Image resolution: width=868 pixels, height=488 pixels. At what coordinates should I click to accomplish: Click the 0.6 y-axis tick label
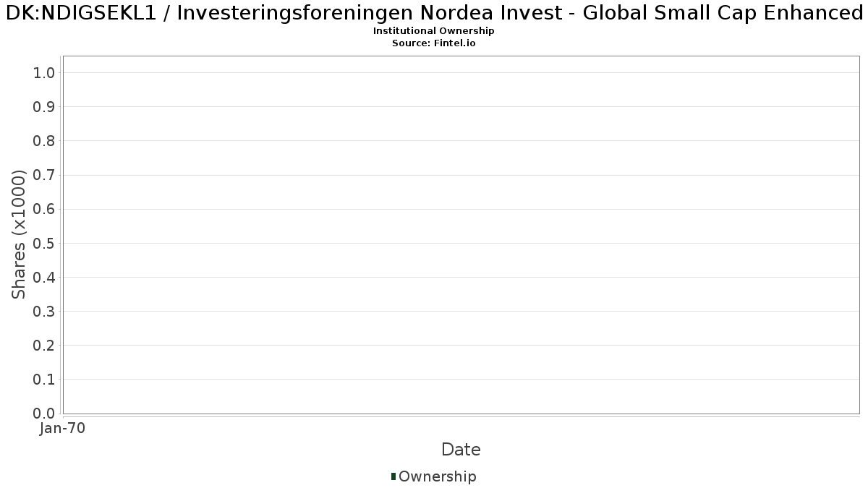click(44, 210)
